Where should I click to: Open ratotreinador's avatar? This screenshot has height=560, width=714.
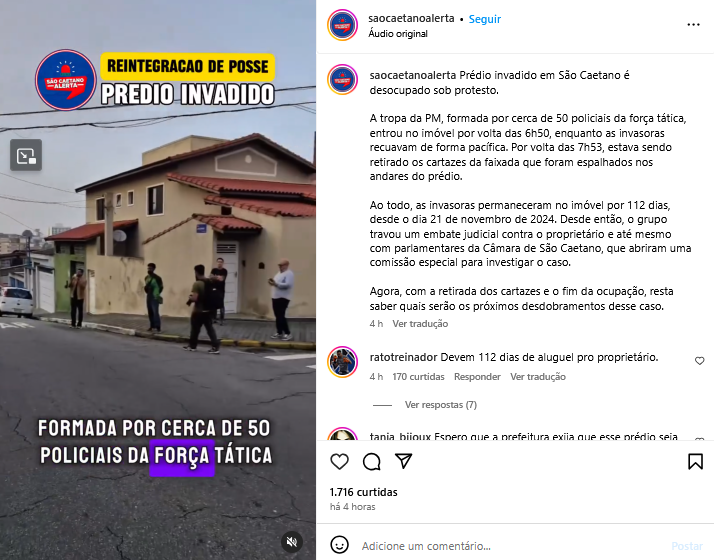(x=342, y=362)
